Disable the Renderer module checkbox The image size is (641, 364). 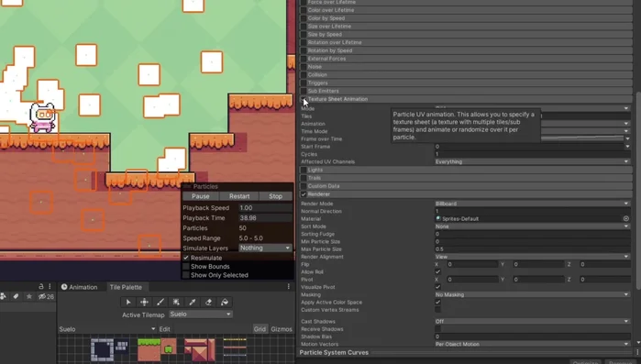[x=304, y=194]
